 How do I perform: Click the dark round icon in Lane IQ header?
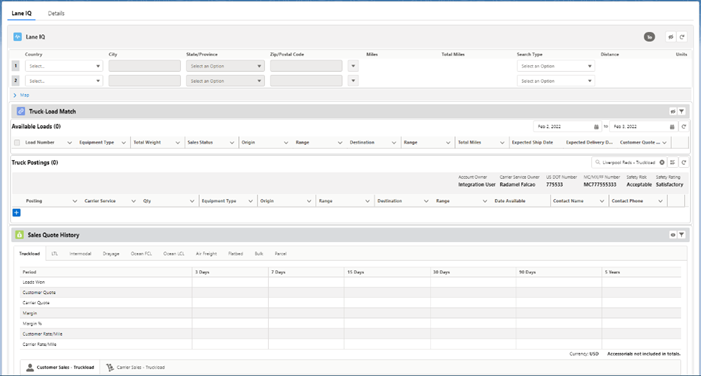[649, 37]
